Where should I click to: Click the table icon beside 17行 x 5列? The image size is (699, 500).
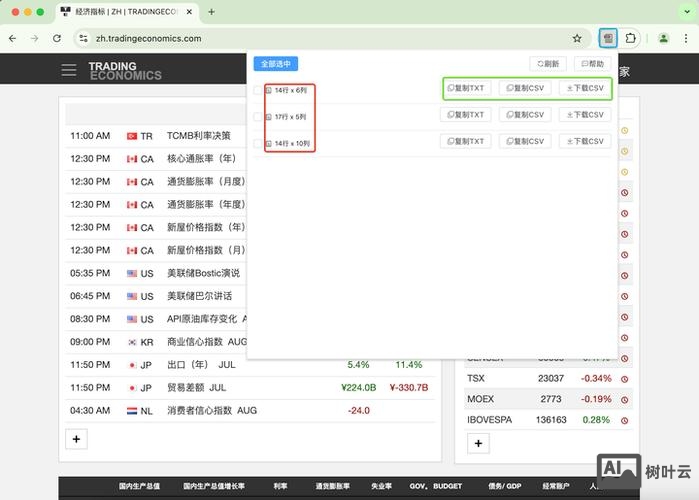(x=269, y=117)
